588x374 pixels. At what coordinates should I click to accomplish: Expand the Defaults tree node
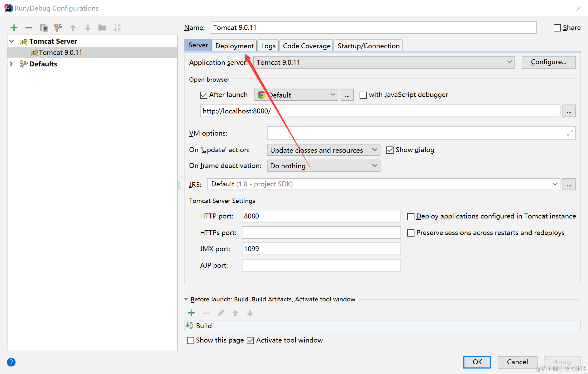tap(11, 64)
